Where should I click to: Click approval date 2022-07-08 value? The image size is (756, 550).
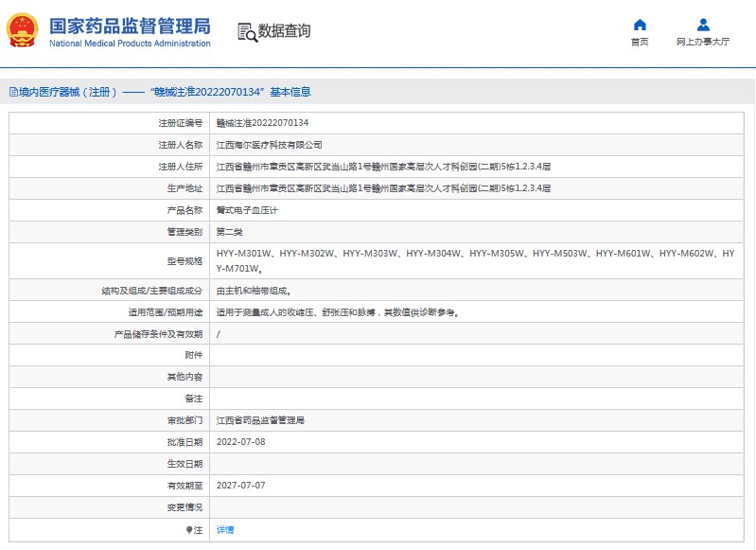[x=241, y=442]
